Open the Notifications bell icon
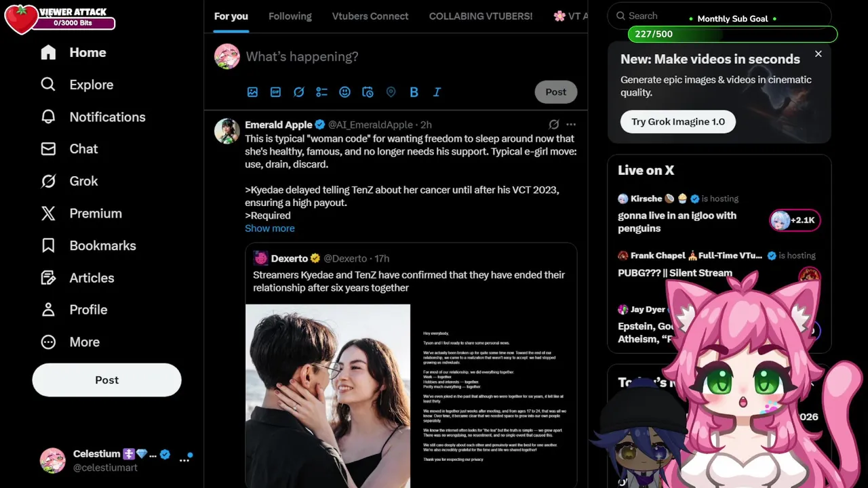Image resolution: width=868 pixels, height=488 pixels. coord(48,117)
